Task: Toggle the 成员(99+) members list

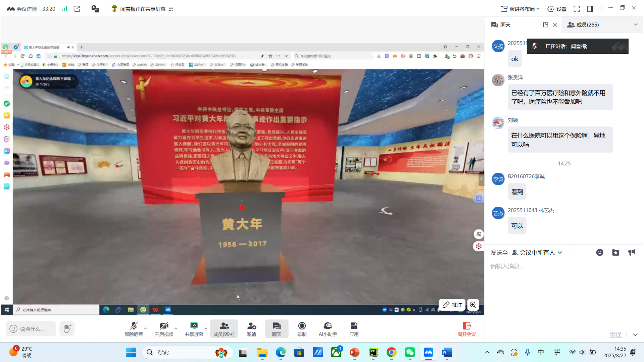Action: tap(224, 329)
